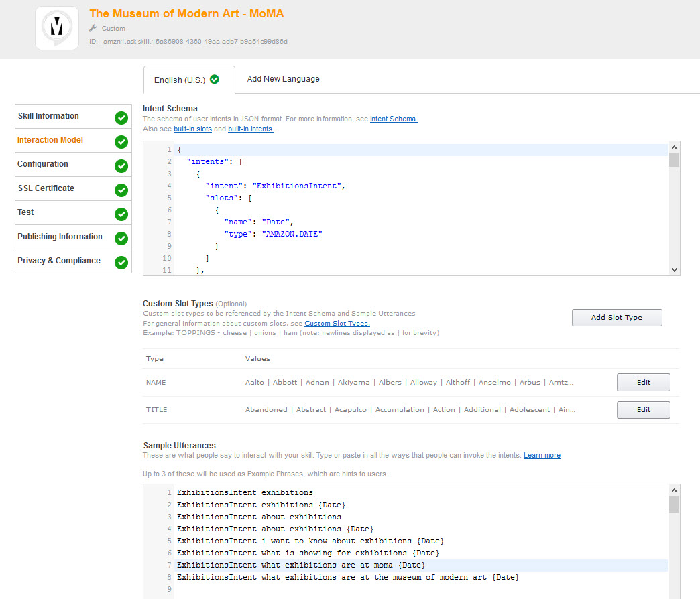Click the Add Slot Type button
The height and width of the screenshot is (599, 700).
click(x=616, y=318)
